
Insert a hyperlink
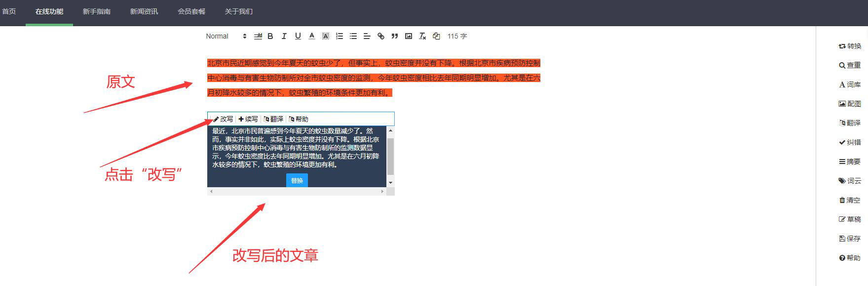pyautogui.click(x=380, y=36)
